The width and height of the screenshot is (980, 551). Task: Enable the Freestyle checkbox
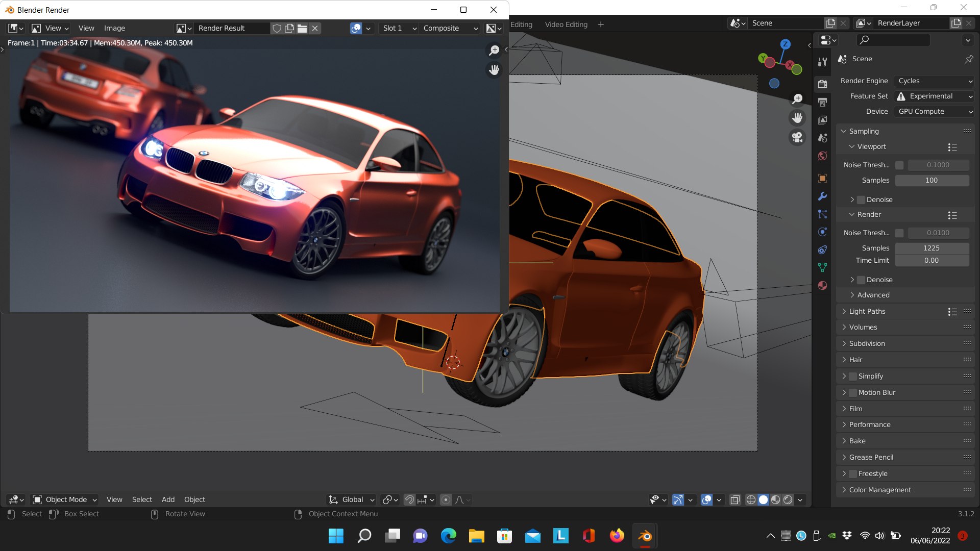click(853, 474)
